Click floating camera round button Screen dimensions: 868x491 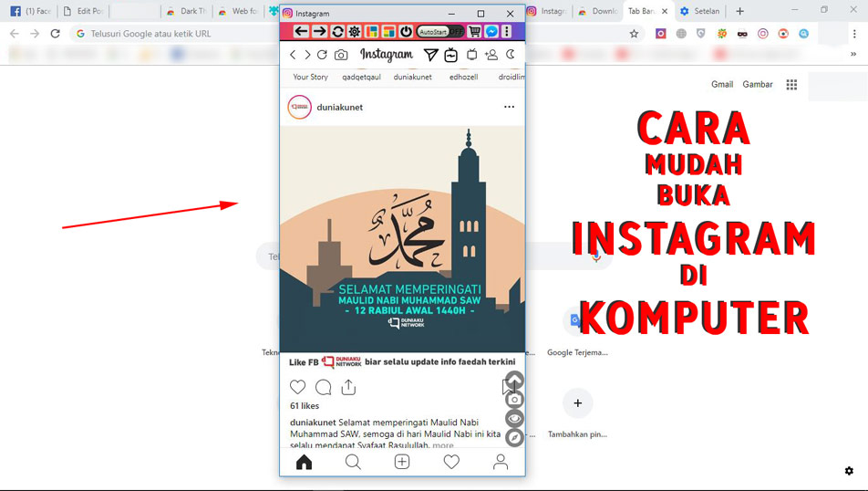[514, 400]
